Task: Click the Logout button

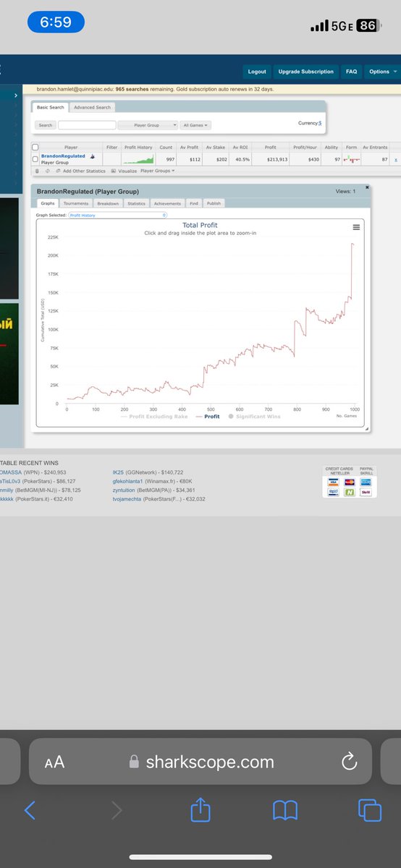Action: coord(257,72)
